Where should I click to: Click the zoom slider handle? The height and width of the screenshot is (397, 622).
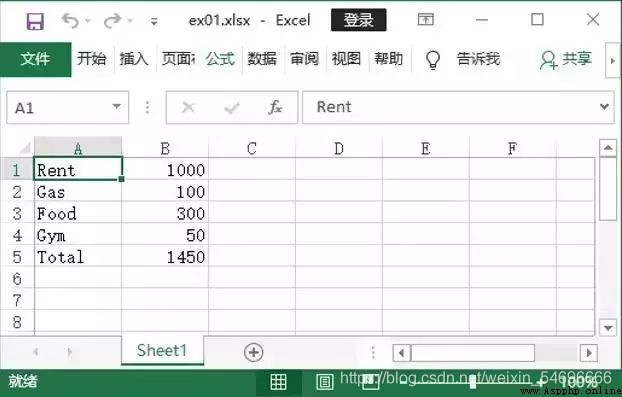click(472, 382)
